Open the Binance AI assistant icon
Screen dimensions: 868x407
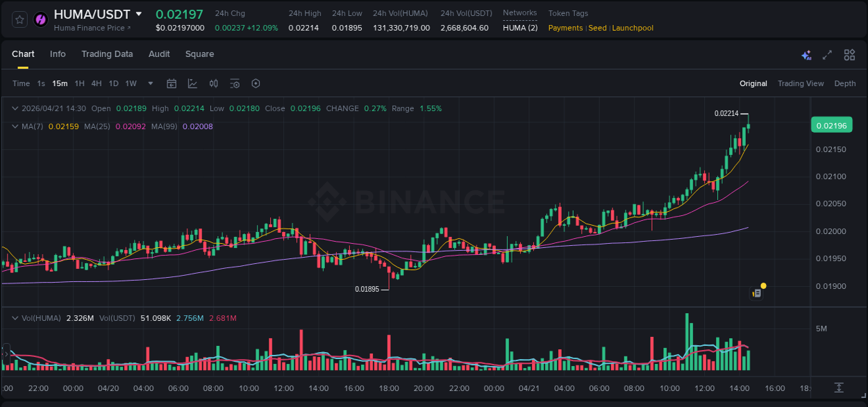[x=806, y=55]
